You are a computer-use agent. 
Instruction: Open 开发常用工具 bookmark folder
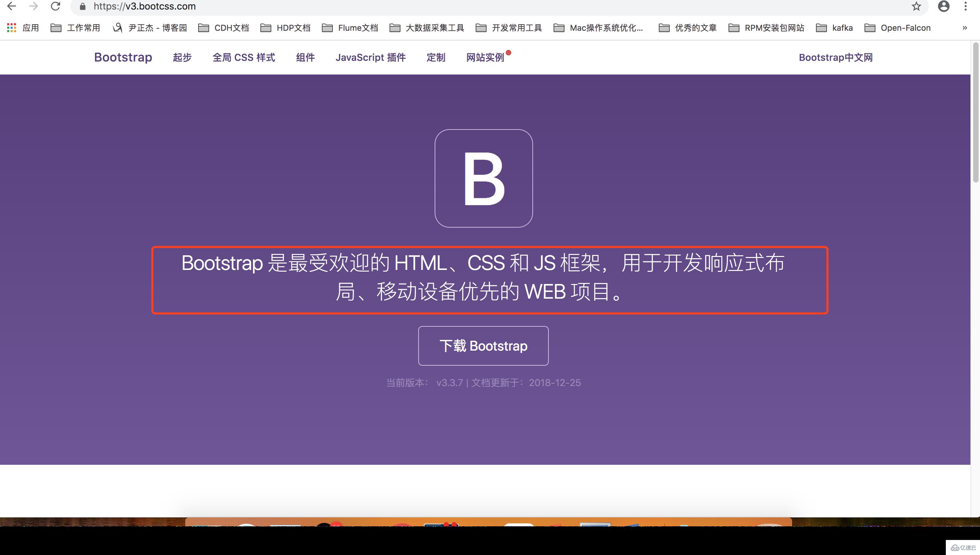click(x=509, y=28)
